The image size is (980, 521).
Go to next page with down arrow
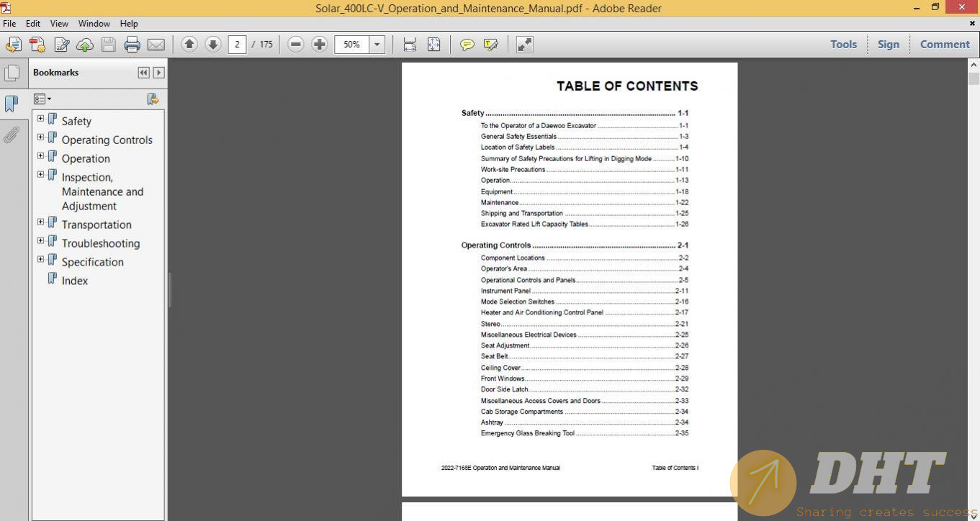click(213, 45)
